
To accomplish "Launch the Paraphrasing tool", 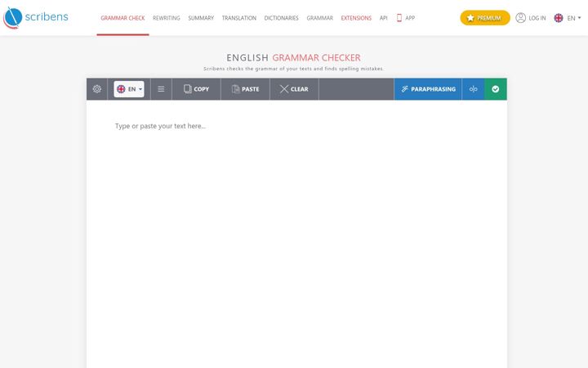I will [428, 89].
